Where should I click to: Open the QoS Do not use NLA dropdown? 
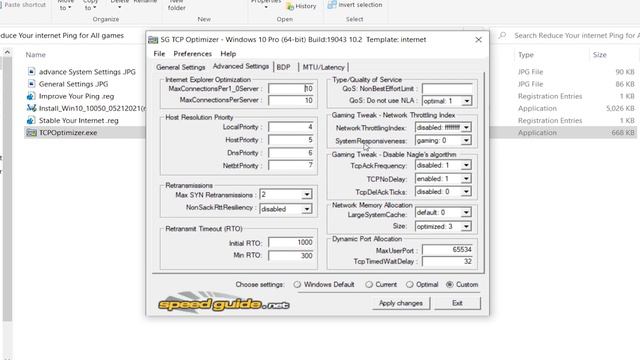coord(467,101)
